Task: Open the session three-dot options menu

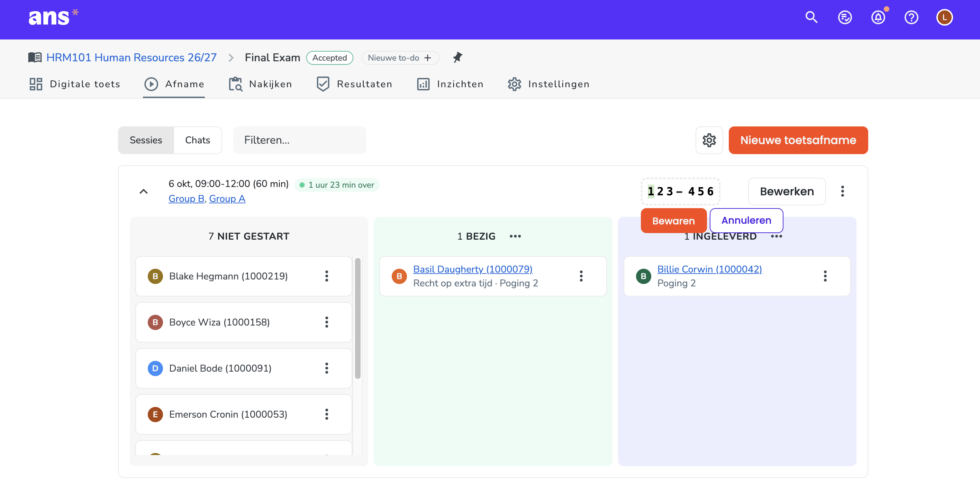Action: [842, 191]
